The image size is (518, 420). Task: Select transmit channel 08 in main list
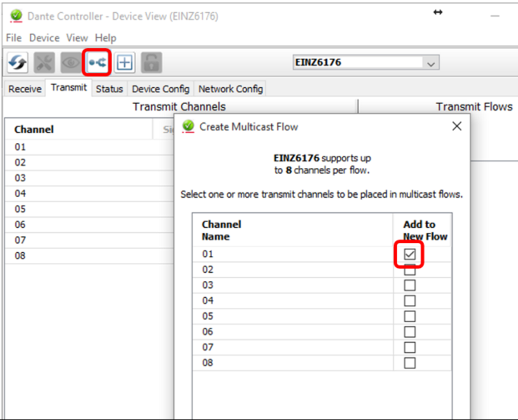(89, 256)
